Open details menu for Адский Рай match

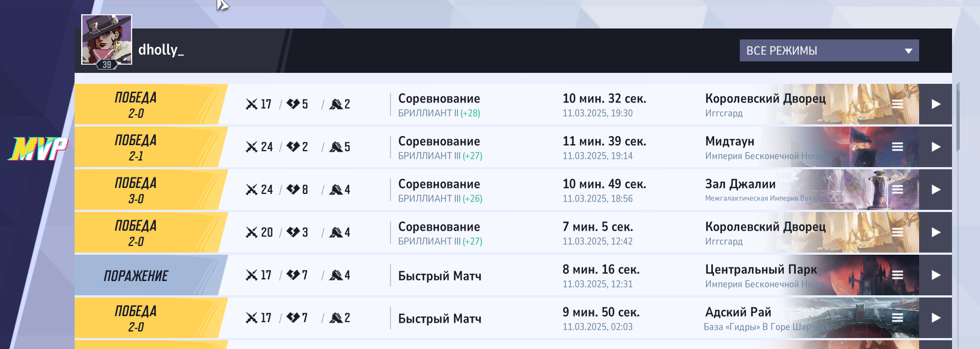(x=897, y=318)
